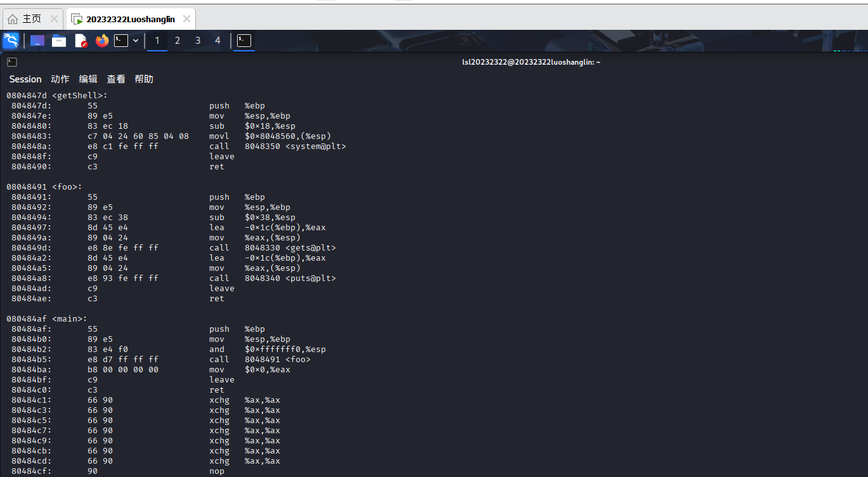Switch to workspace 1
This screenshot has height=477, width=868.
[x=157, y=41]
